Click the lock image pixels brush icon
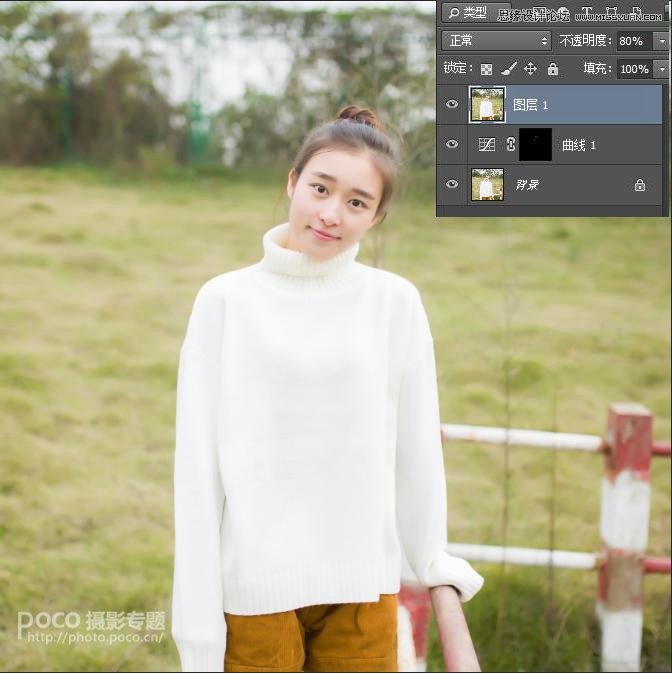This screenshot has width=672, height=673. coord(508,69)
